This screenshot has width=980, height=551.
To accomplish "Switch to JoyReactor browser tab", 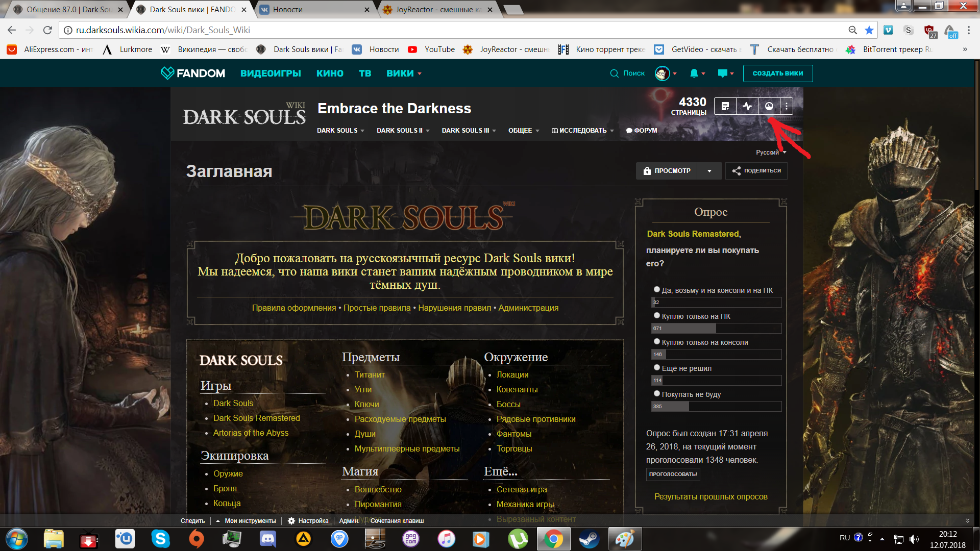I will point(438,9).
